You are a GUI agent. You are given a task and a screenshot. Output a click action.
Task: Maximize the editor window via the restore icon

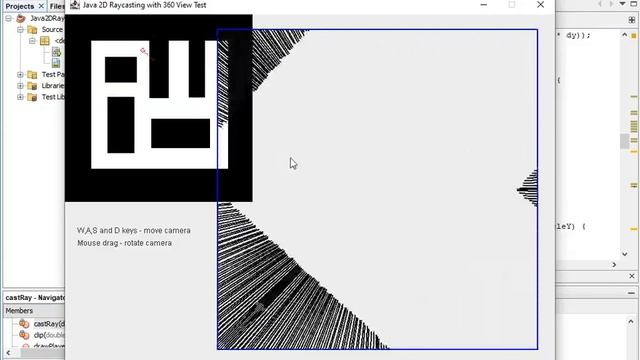(634, 4)
